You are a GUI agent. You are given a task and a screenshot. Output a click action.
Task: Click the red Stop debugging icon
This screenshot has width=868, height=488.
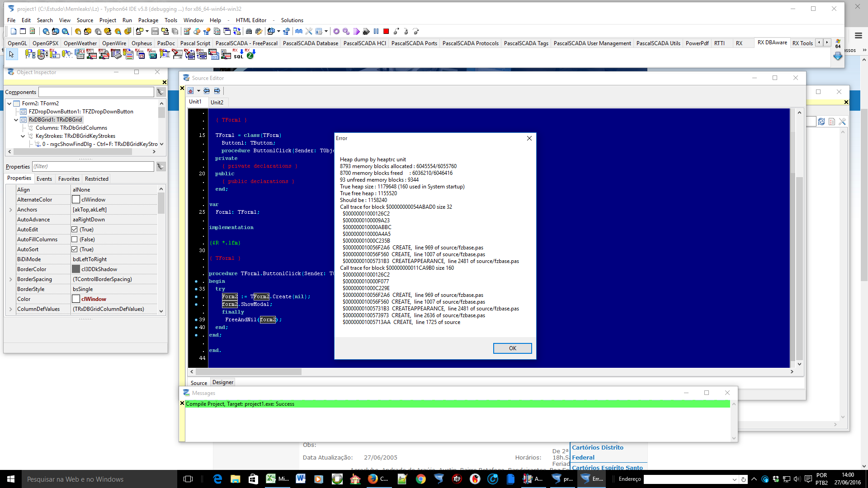386,31
